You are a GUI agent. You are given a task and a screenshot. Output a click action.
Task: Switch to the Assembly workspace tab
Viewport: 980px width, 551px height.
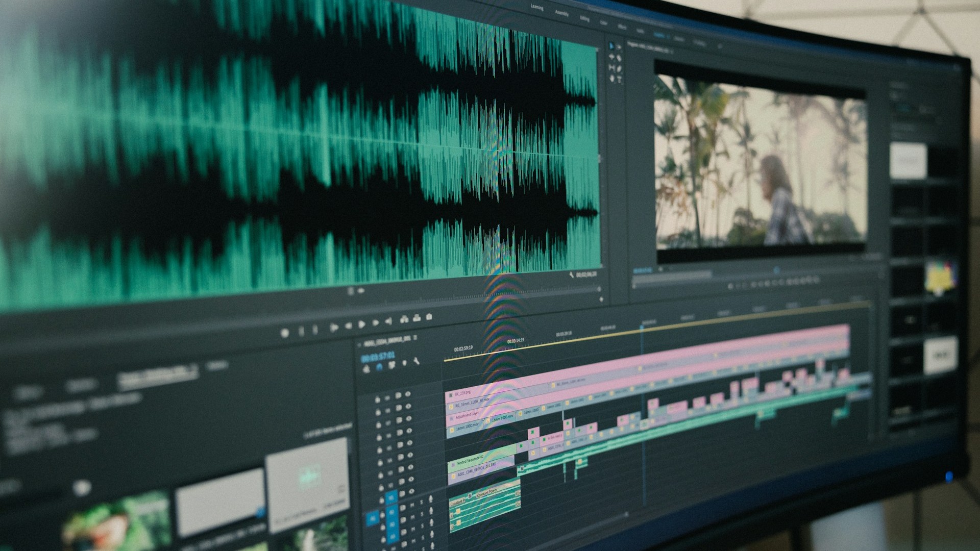tap(561, 14)
